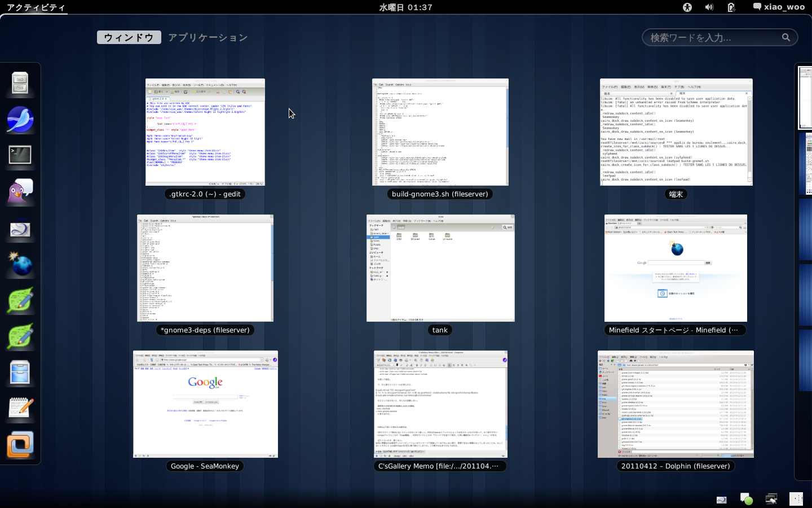Open the clock showing 水曜日 01:37

pyautogui.click(x=405, y=7)
